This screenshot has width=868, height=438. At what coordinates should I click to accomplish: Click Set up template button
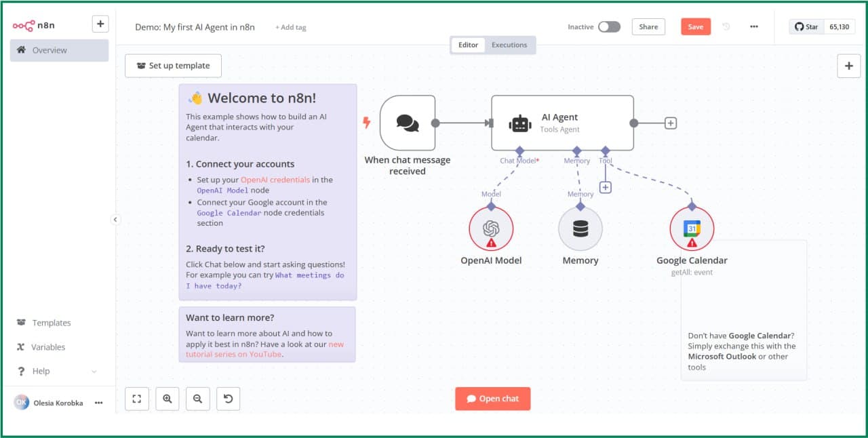[173, 66]
